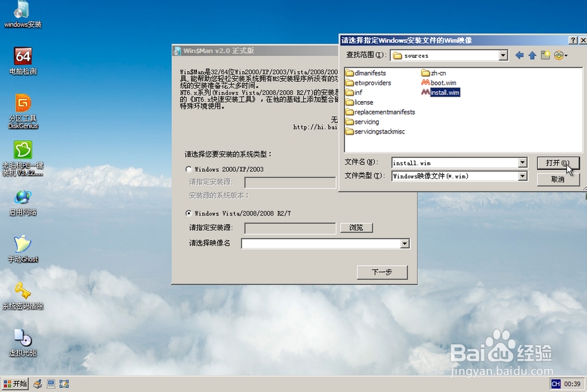Launch the 手动Ghost desktop icon
This screenshot has width=587, height=392.
[x=23, y=249]
